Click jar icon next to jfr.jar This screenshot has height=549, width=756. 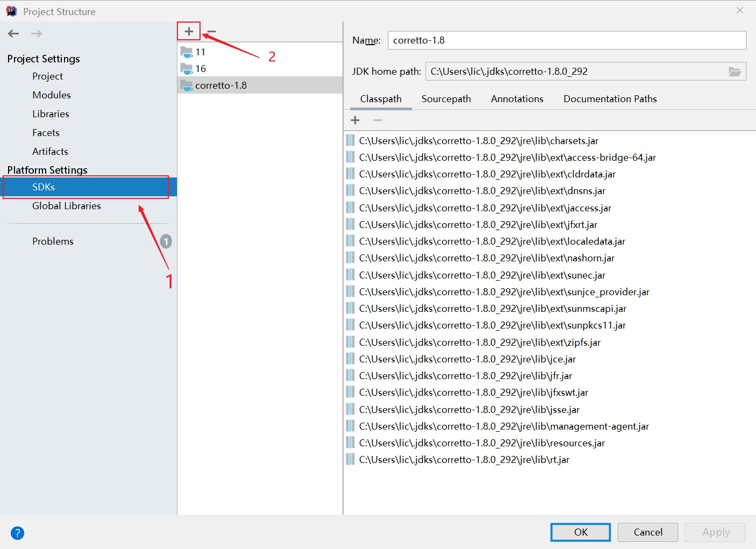350,375
